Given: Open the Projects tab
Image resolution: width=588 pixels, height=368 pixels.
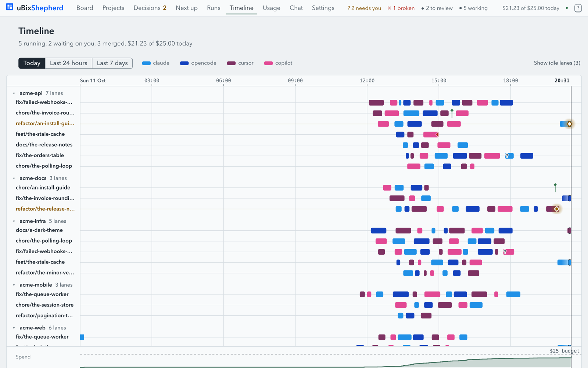Looking at the screenshot, I should [x=113, y=8].
